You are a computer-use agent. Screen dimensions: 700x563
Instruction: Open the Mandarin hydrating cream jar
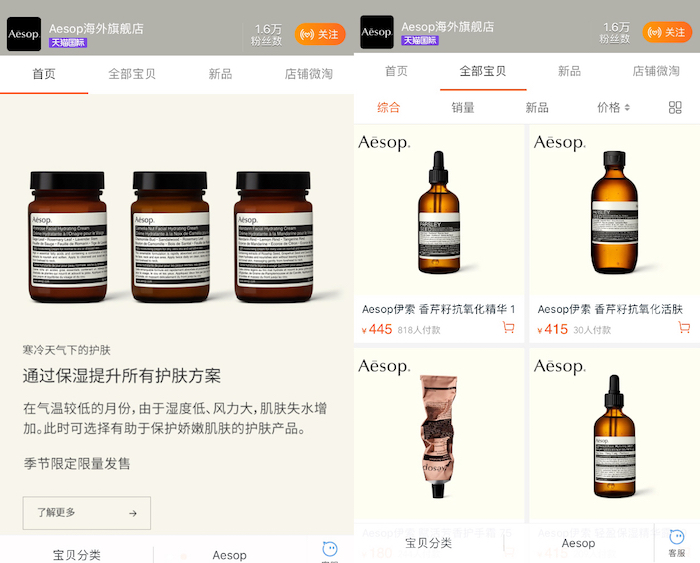pyautogui.click(x=273, y=237)
